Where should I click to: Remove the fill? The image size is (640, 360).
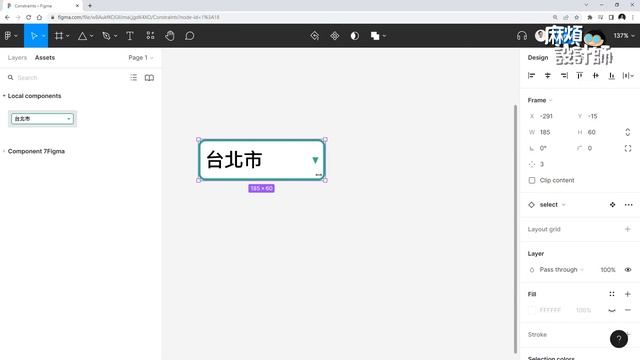(x=628, y=310)
